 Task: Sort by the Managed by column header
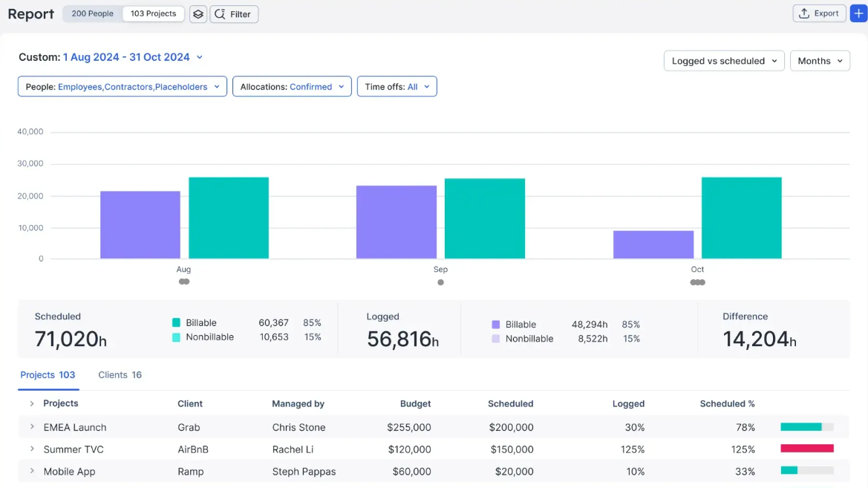(298, 404)
